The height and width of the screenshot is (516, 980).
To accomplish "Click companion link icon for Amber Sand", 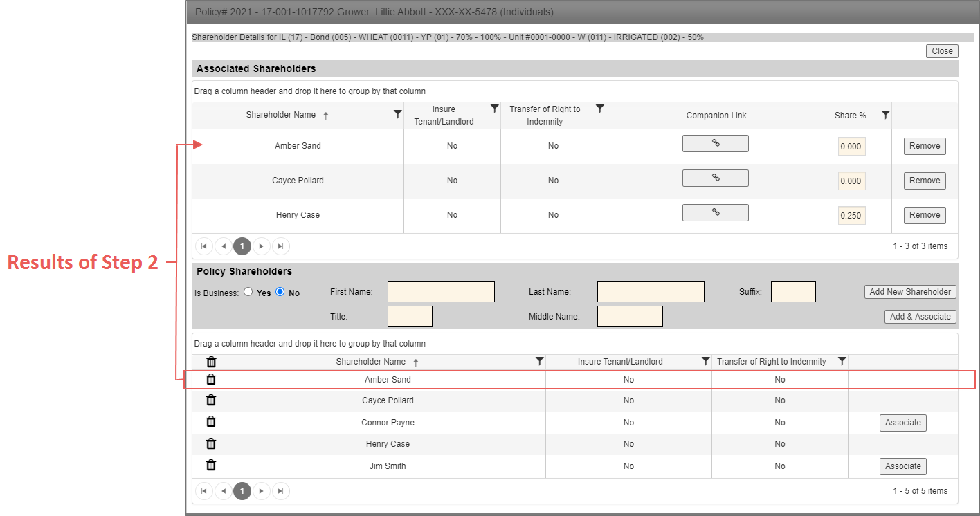I will [716, 144].
